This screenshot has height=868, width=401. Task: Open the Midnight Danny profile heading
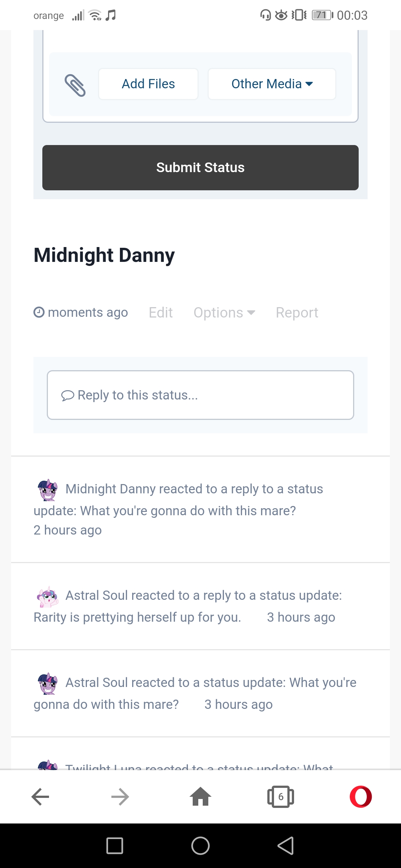point(104,255)
